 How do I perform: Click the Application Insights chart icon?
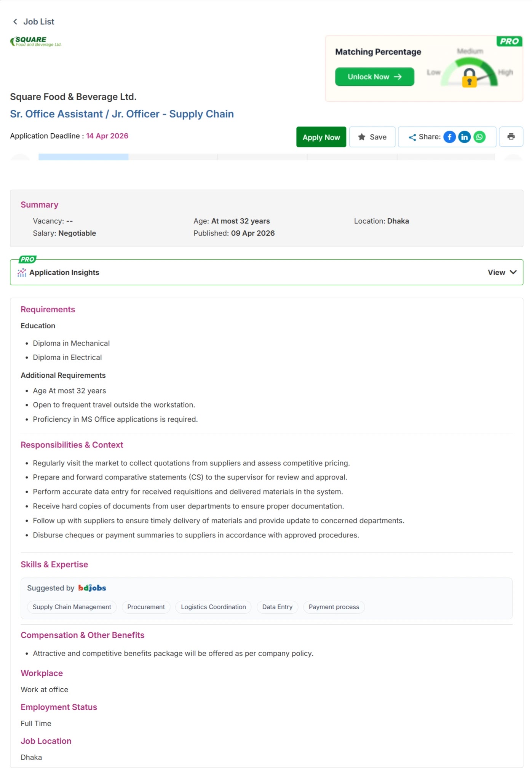click(x=22, y=273)
